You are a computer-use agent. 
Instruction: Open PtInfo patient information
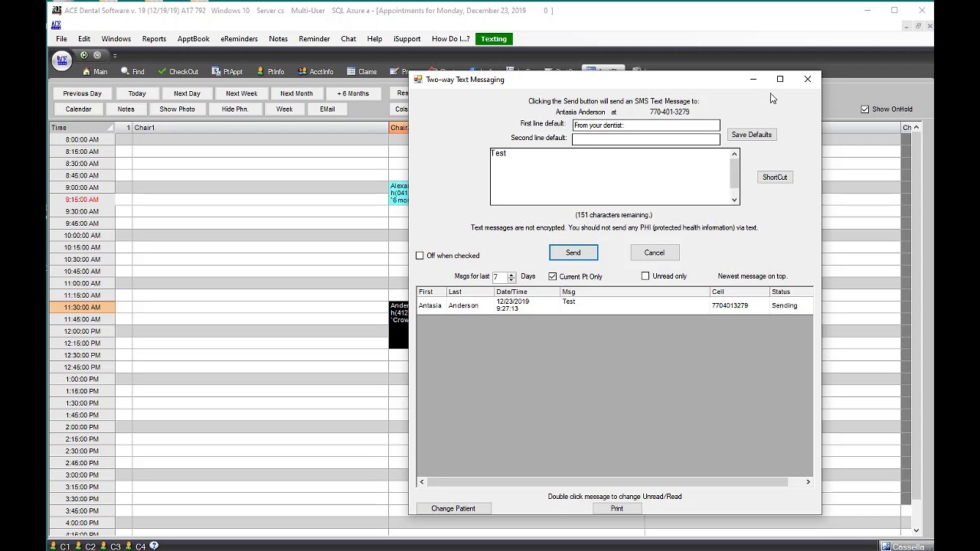click(271, 72)
